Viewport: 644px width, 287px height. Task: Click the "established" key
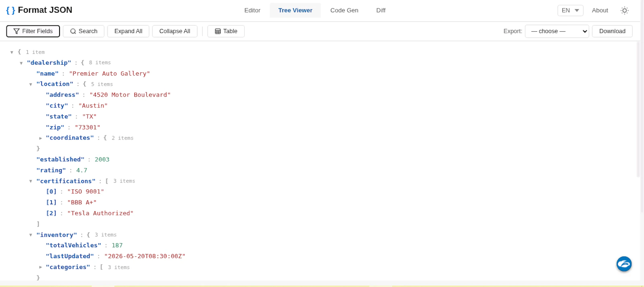60,160
